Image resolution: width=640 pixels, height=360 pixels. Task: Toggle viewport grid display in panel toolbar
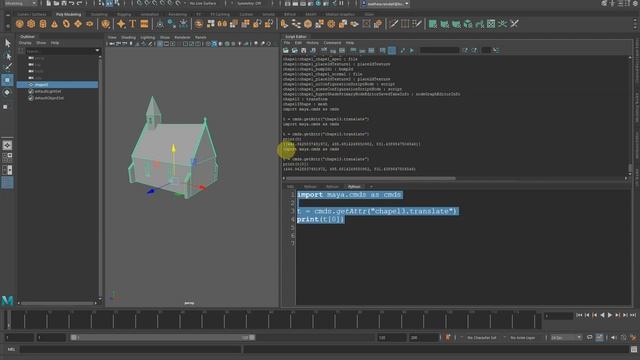tap(160, 44)
